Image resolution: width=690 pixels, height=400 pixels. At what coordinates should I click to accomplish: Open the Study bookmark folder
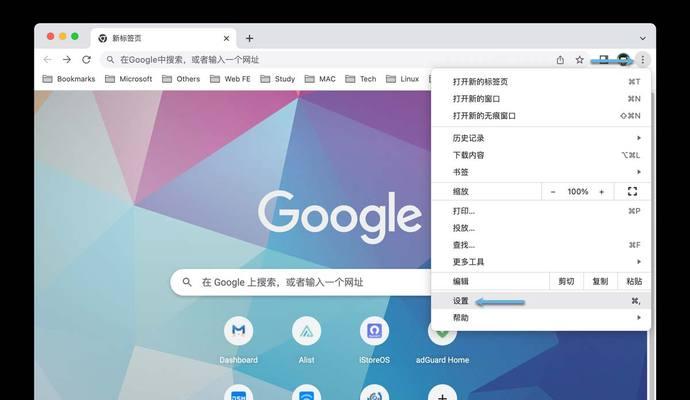tap(278, 79)
